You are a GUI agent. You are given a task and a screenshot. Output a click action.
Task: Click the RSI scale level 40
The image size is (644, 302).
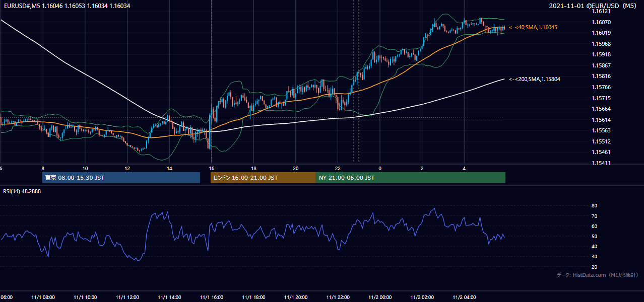[594, 246]
